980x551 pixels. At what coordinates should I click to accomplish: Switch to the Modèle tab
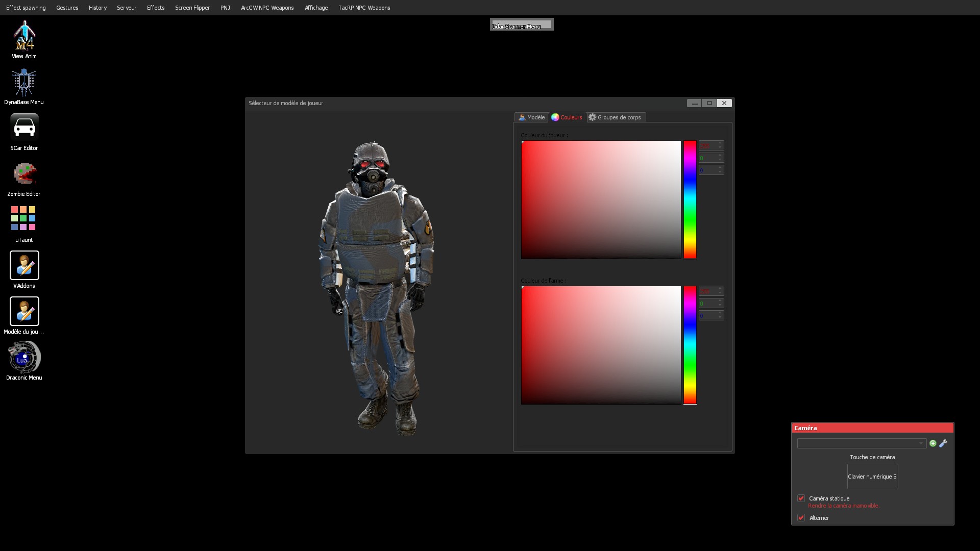[531, 117]
